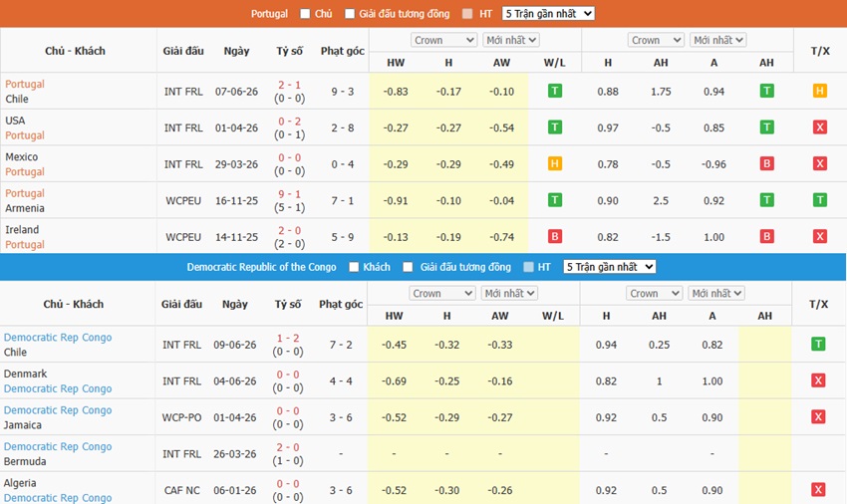Select corner count 9 - 3 for Portugal-Chile
This screenshot has width=847, height=504.
(343, 92)
